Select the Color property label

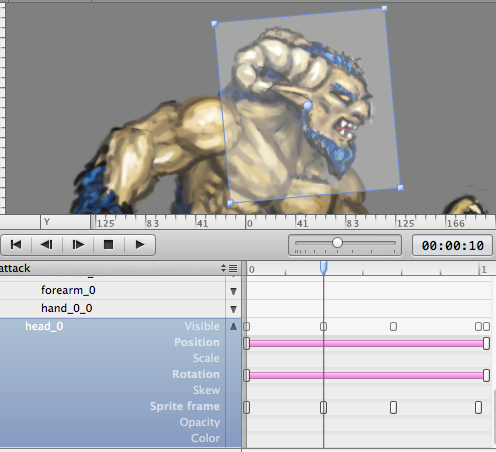coord(205,438)
